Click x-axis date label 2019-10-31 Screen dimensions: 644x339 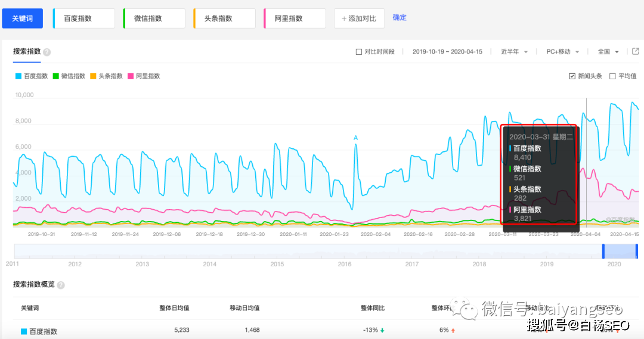pyautogui.click(x=42, y=234)
